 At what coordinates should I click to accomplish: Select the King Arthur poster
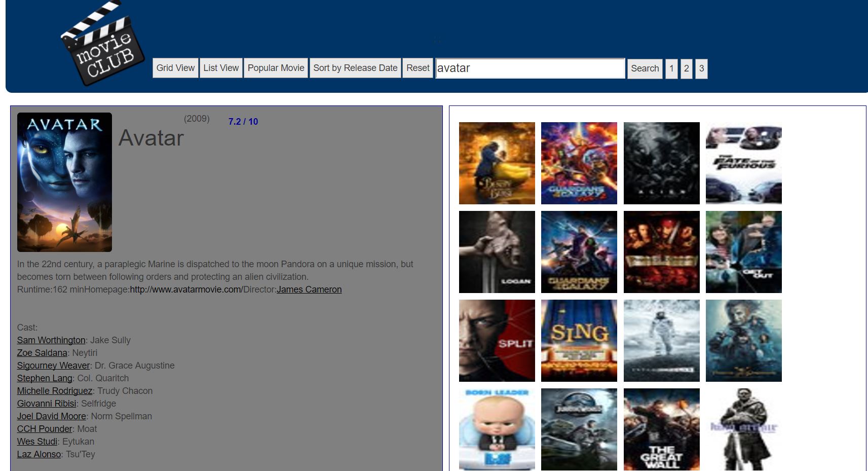pos(744,429)
